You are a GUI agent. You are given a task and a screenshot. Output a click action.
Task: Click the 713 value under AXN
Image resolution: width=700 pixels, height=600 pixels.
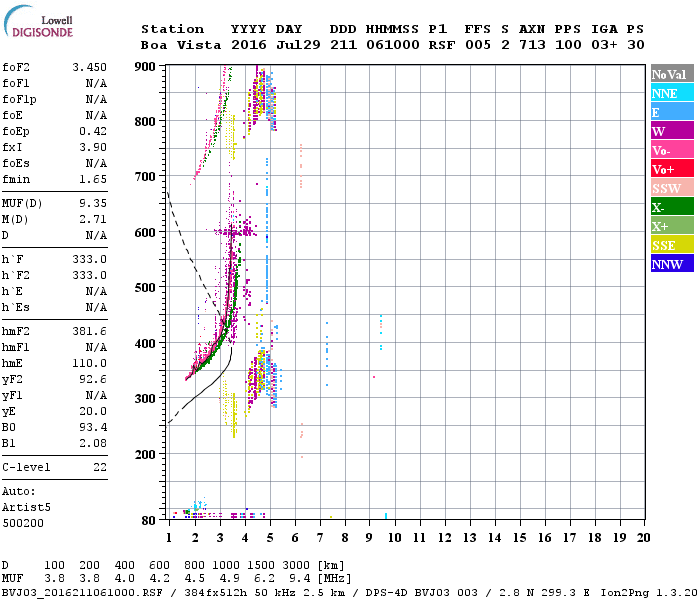tap(532, 45)
